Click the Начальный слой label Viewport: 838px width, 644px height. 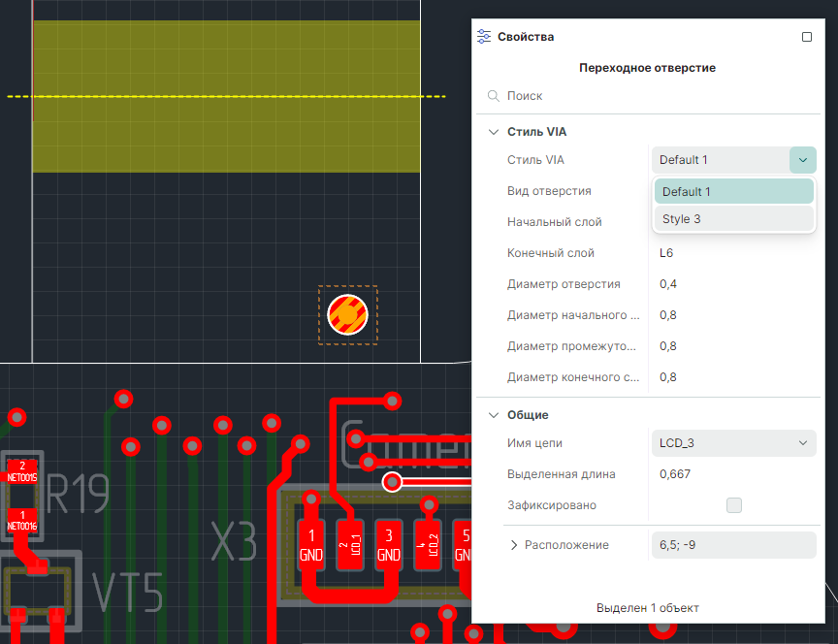(x=554, y=222)
